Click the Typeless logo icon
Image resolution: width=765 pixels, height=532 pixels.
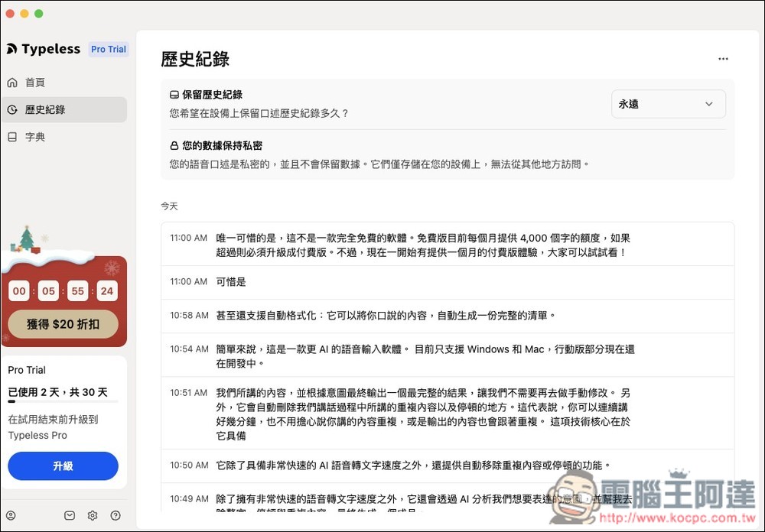click(11, 48)
